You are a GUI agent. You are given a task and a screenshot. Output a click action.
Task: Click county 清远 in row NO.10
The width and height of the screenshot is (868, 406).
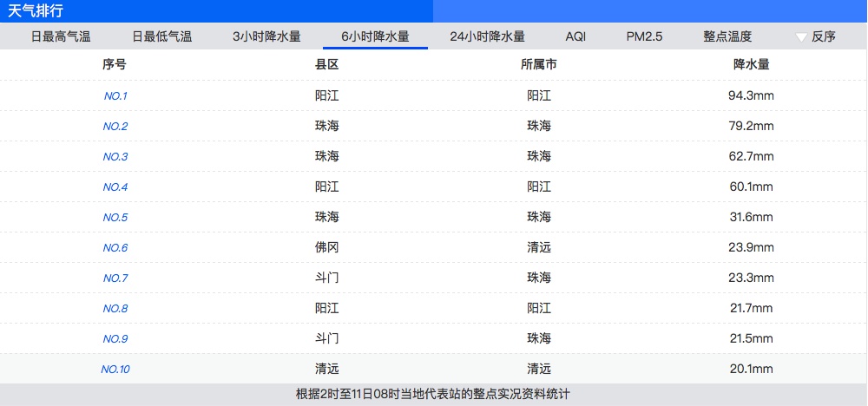point(326,369)
